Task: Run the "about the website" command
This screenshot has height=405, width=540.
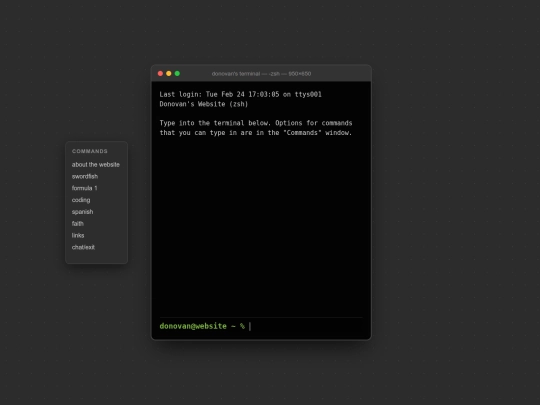Action: (x=96, y=165)
